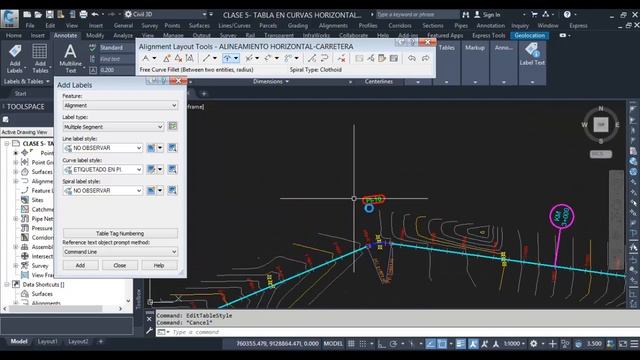Click the Close button in Add Labels
The image size is (640, 360).
tap(120, 265)
